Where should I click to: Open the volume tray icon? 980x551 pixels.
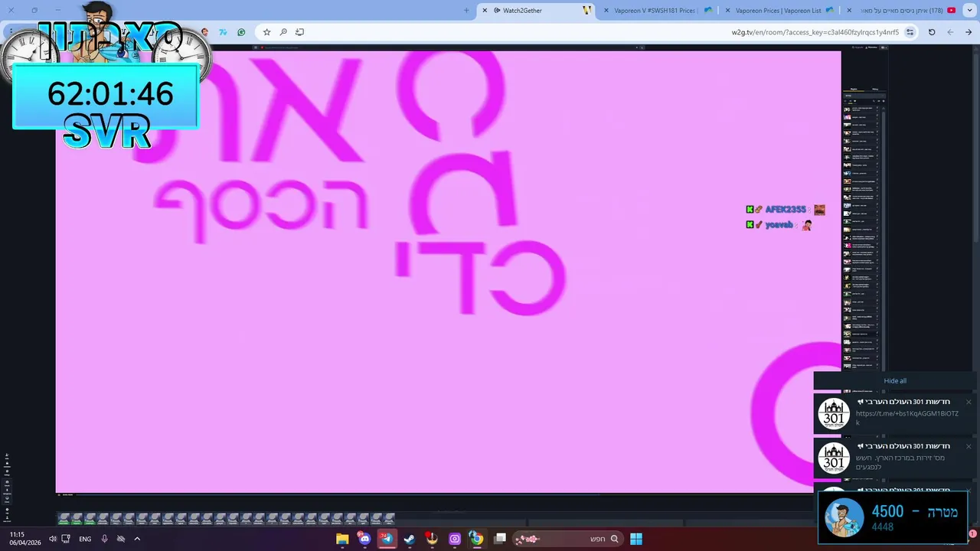(52, 539)
